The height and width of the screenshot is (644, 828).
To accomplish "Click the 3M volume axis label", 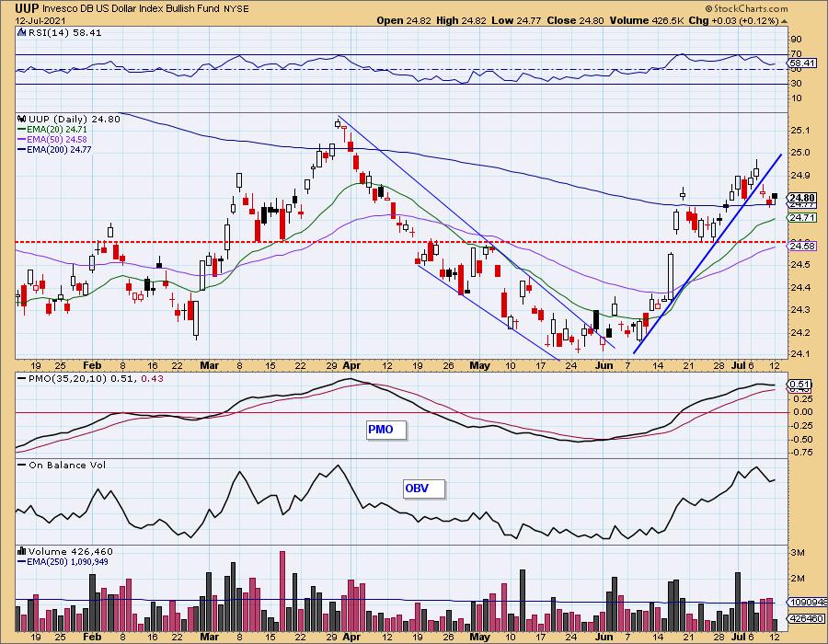I will coord(798,553).
